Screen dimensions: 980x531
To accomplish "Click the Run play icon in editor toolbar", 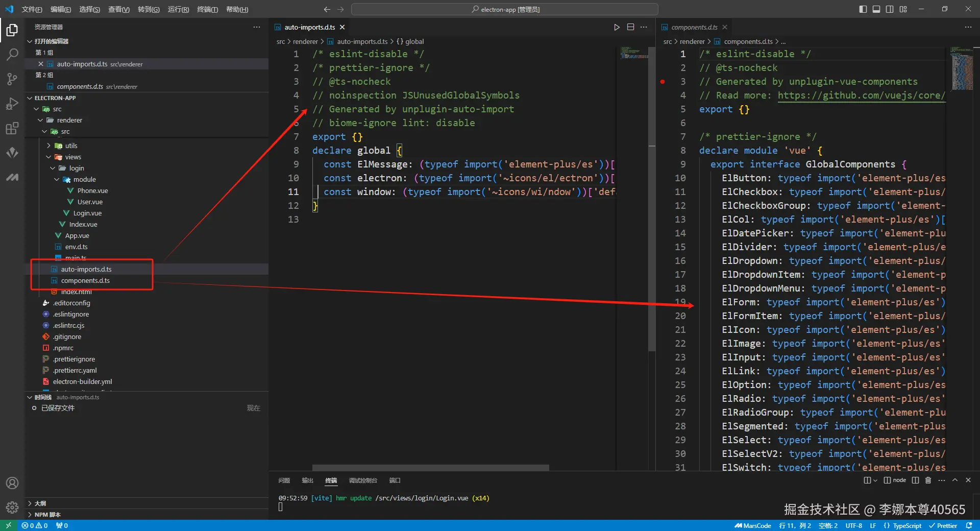I will coord(617,27).
